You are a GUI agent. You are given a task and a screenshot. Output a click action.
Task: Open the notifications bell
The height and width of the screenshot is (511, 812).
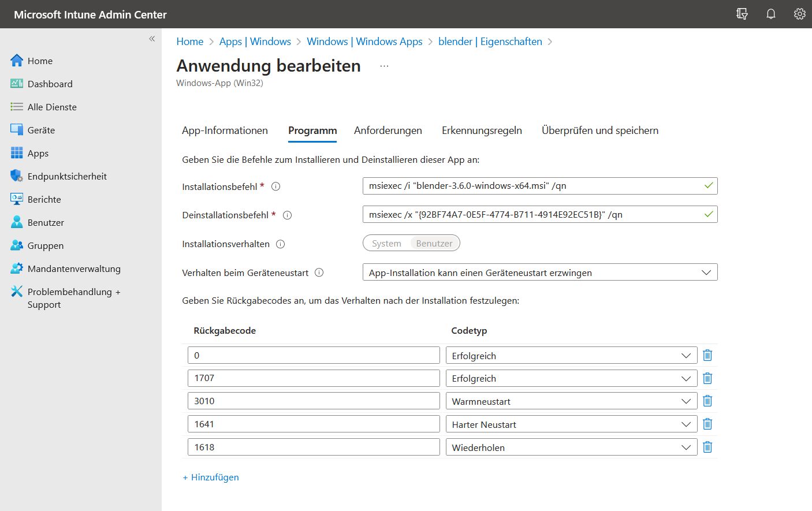tap(771, 14)
